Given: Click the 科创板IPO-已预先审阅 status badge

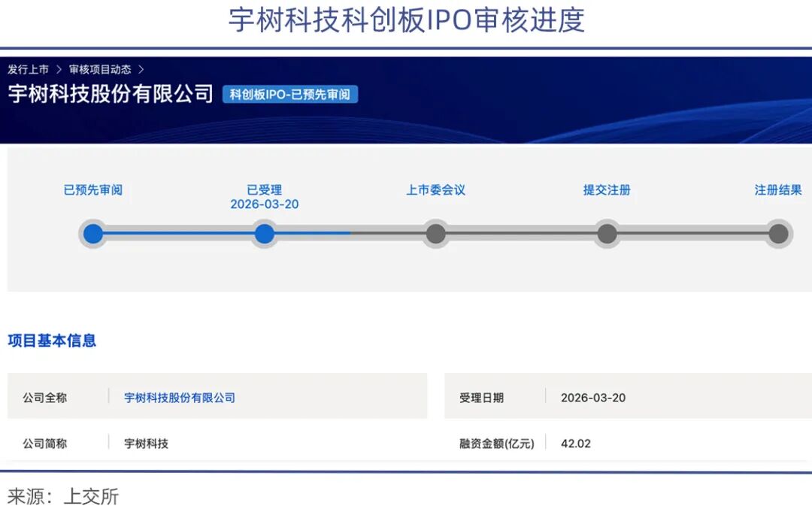Looking at the screenshot, I should point(290,94).
